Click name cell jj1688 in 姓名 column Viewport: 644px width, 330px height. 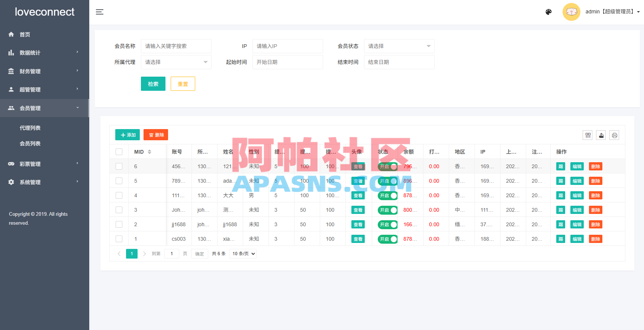[x=230, y=224]
